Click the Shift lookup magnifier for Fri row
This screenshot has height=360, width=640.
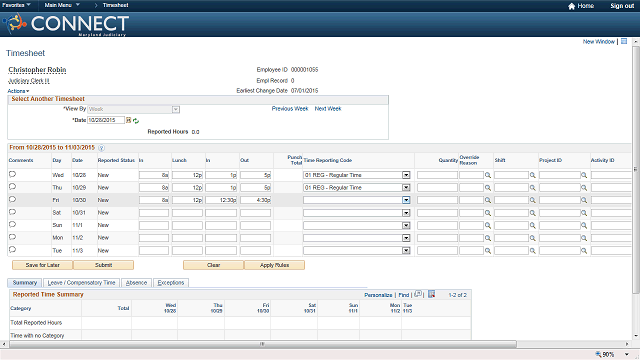point(533,200)
